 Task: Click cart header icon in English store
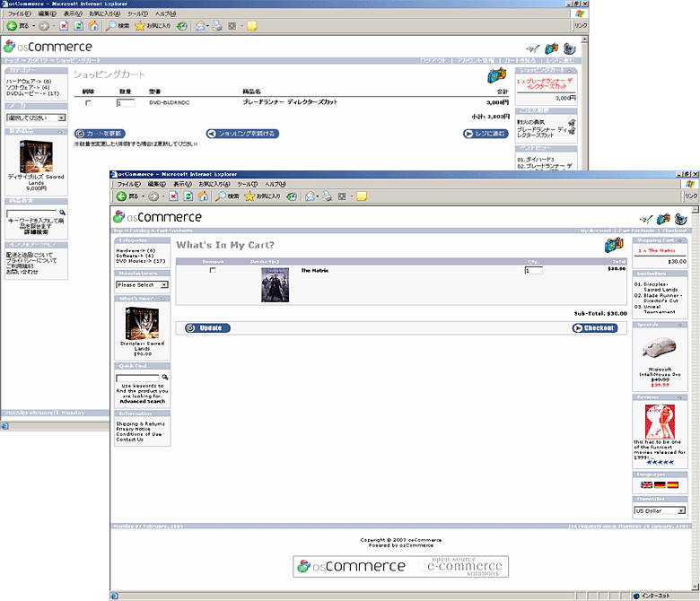663,219
